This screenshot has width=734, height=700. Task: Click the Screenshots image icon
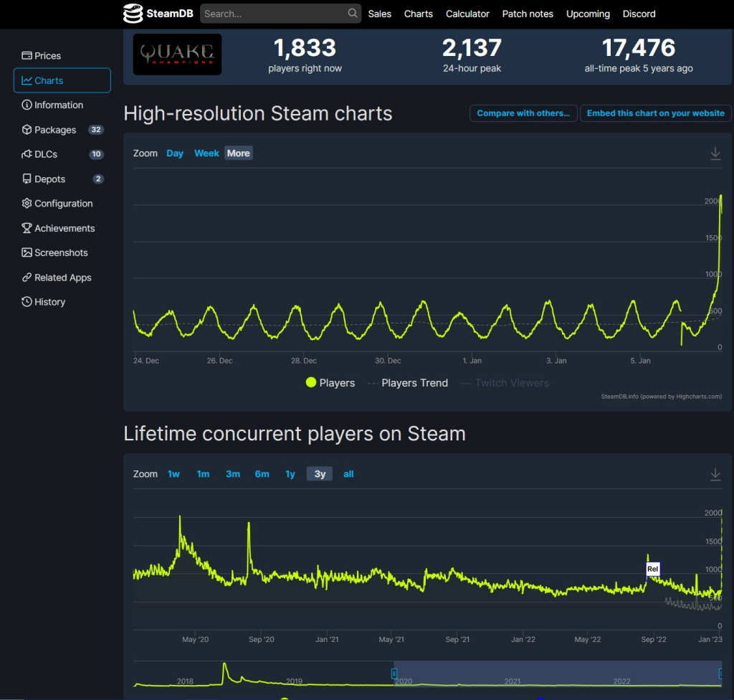pos(27,252)
